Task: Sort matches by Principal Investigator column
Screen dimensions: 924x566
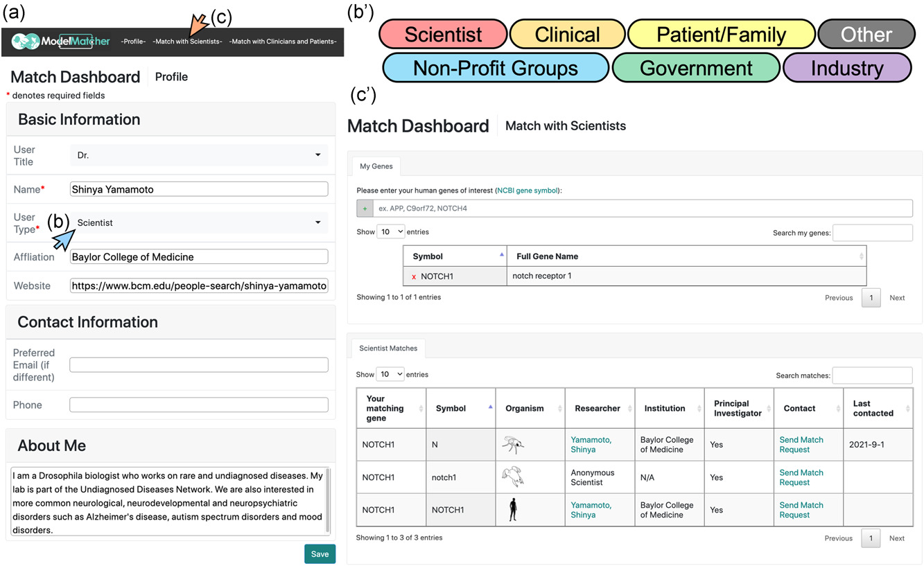Action: pyautogui.click(x=739, y=408)
